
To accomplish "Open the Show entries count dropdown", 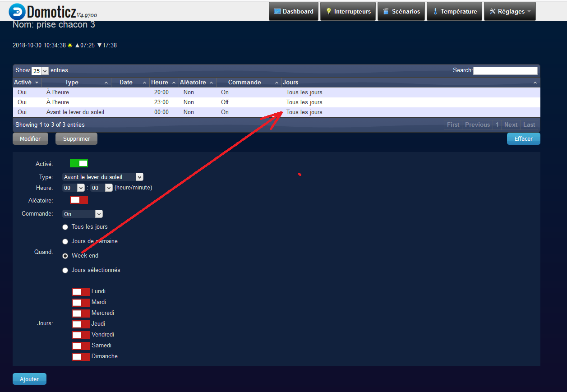I will pos(40,71).
